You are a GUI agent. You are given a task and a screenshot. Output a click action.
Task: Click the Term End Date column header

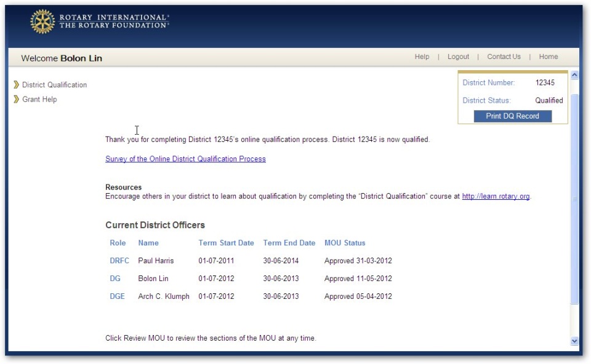[289, 243]
